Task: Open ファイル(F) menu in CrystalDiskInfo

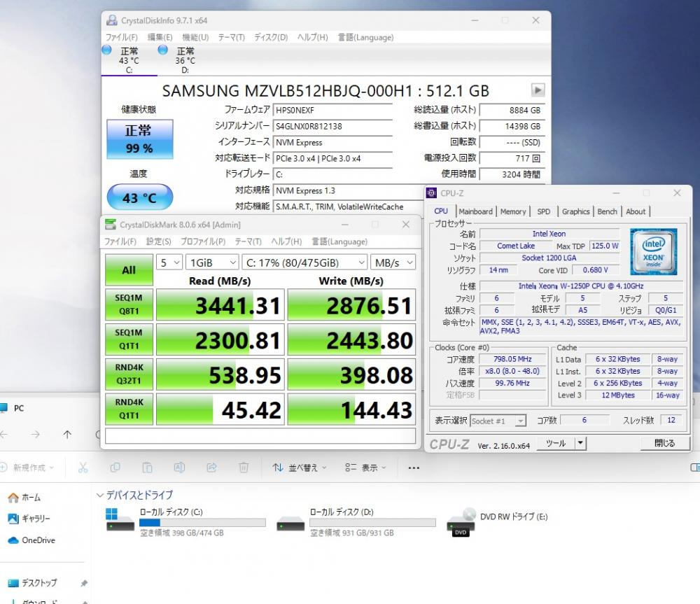Action: [121, 38]
